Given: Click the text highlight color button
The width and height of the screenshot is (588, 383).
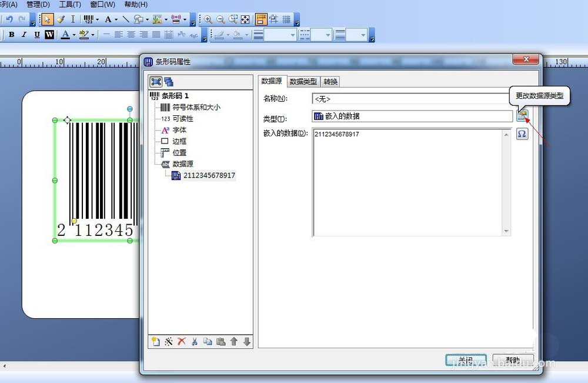Looking at the screenshot, I should click(83, 35).
